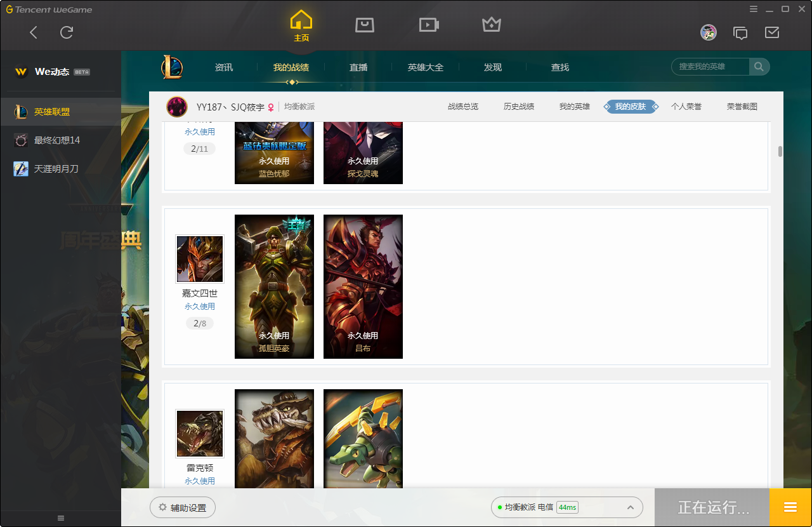Click the player name YY187、SJQ筱宇
Viewport: 812px width, 527px height.
[x=230, y=107]
